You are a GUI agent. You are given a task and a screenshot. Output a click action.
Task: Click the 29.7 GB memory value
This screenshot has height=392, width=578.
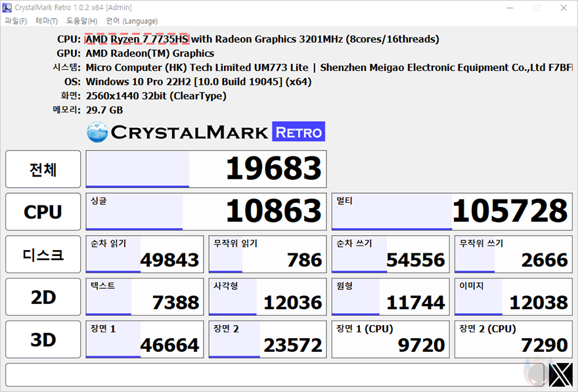pos(104,110)
